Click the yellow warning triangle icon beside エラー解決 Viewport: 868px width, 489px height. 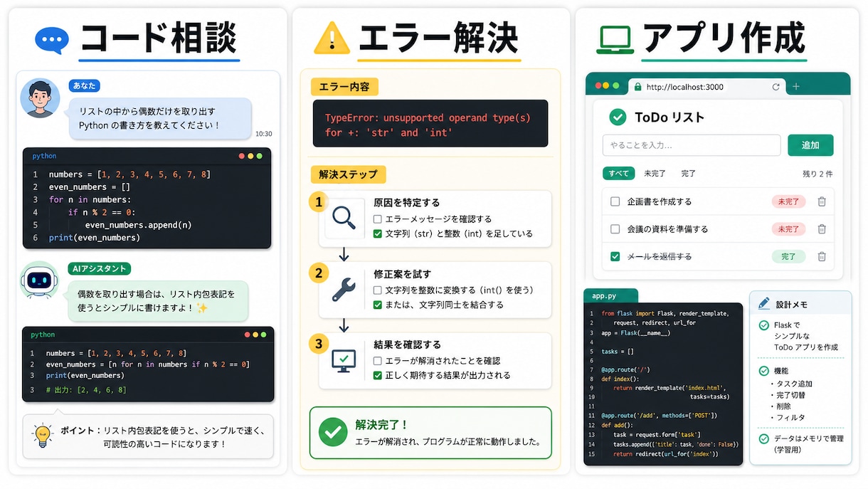tap(331, 38)
